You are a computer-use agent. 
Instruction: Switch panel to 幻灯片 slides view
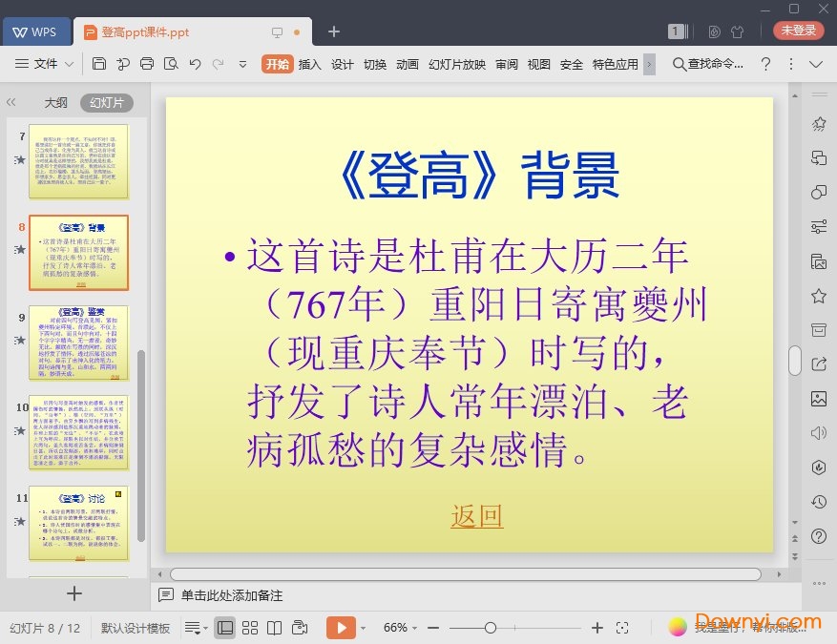click(x=106, y=102)
